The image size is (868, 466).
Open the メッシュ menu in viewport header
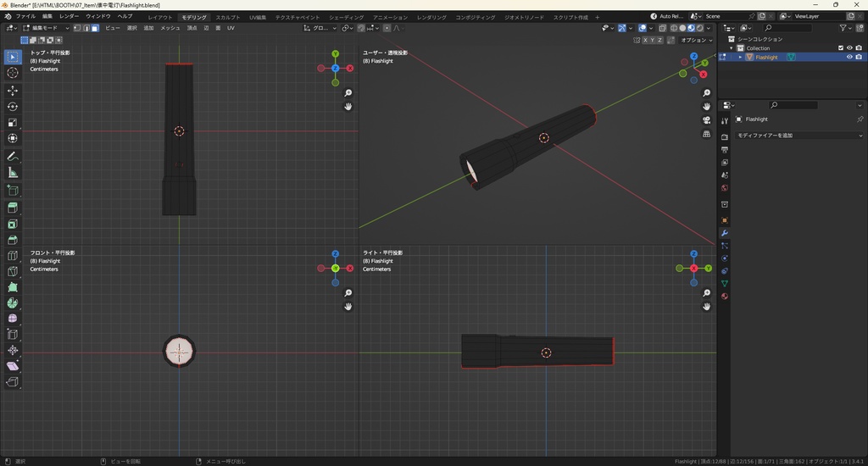tap(170, 28)
